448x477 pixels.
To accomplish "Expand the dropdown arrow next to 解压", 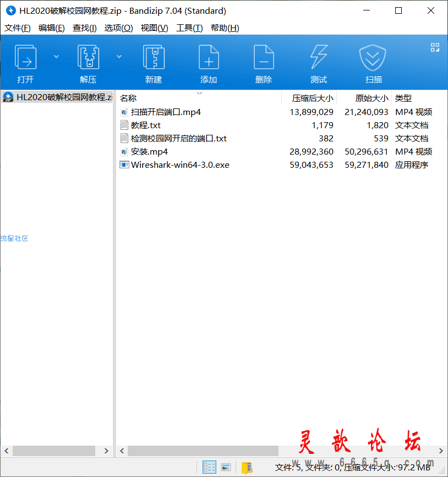I will (x=119, y=57).
